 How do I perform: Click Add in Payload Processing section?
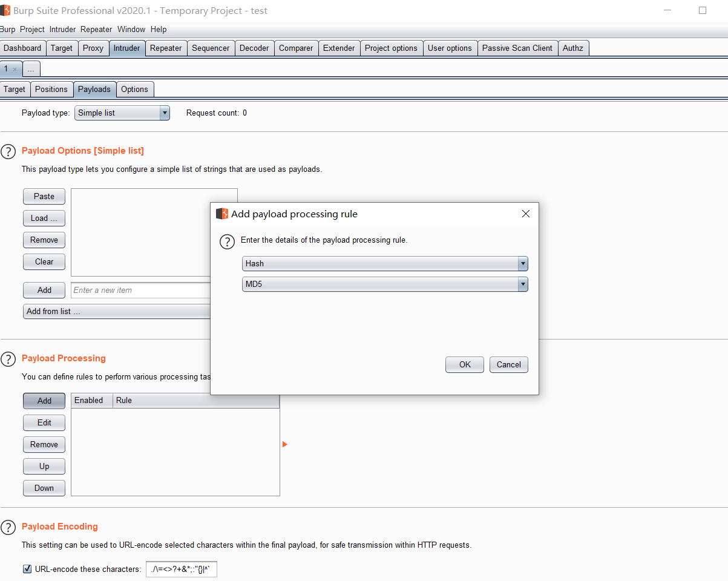click(44, 401)
